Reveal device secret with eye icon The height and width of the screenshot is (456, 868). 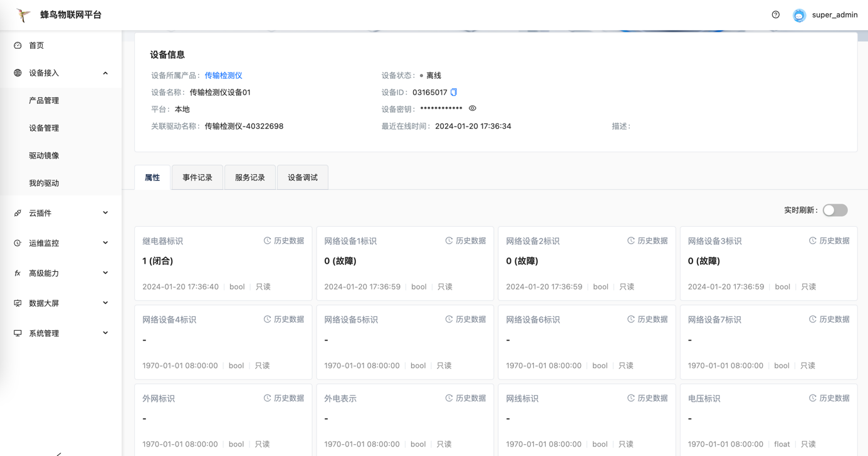click(473, 108)
